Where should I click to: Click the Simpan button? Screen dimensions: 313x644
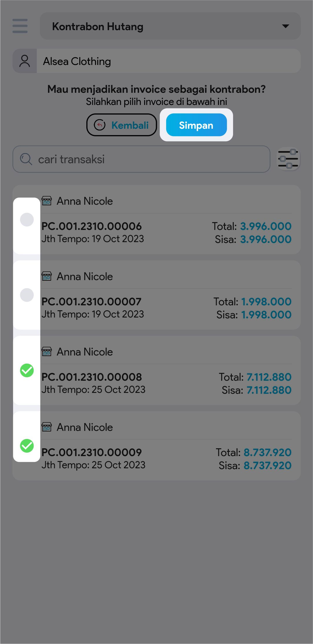click(196, 125)
